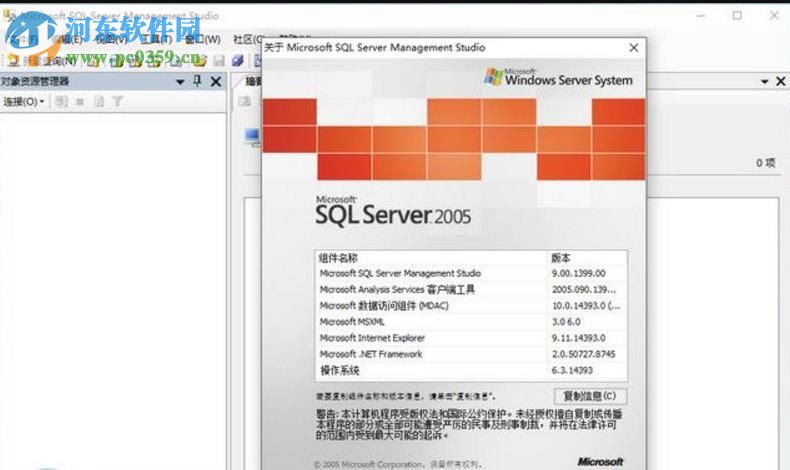Maximize the Management Studio main window
Viewport: 790px width, 470px height.
(737, 16)
